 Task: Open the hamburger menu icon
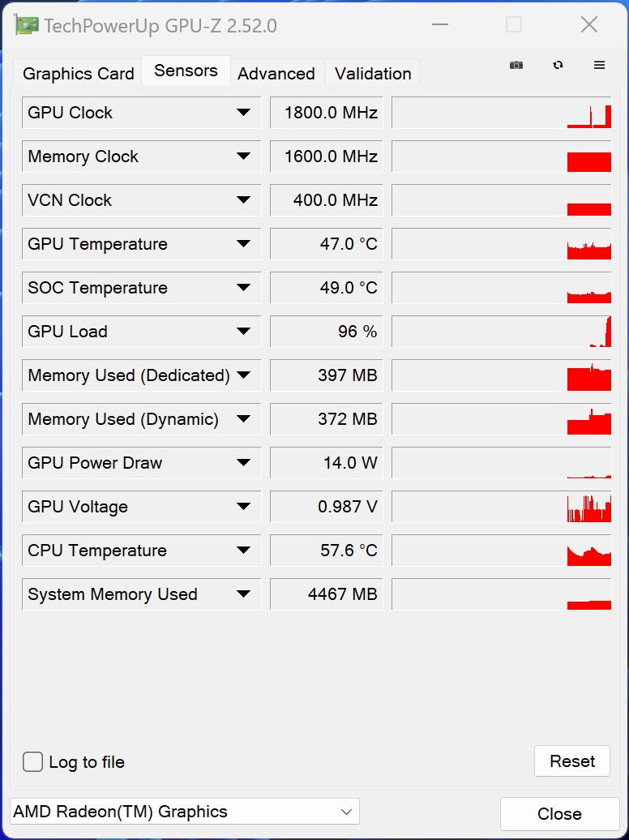click(600, 66)
